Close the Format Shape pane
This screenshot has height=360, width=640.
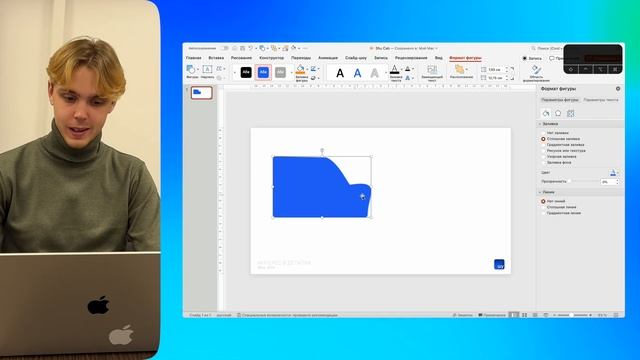618,89
